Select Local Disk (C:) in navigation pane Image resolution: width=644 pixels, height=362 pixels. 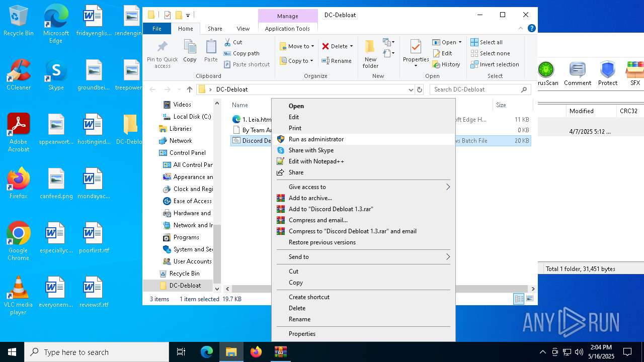(187, 117)
